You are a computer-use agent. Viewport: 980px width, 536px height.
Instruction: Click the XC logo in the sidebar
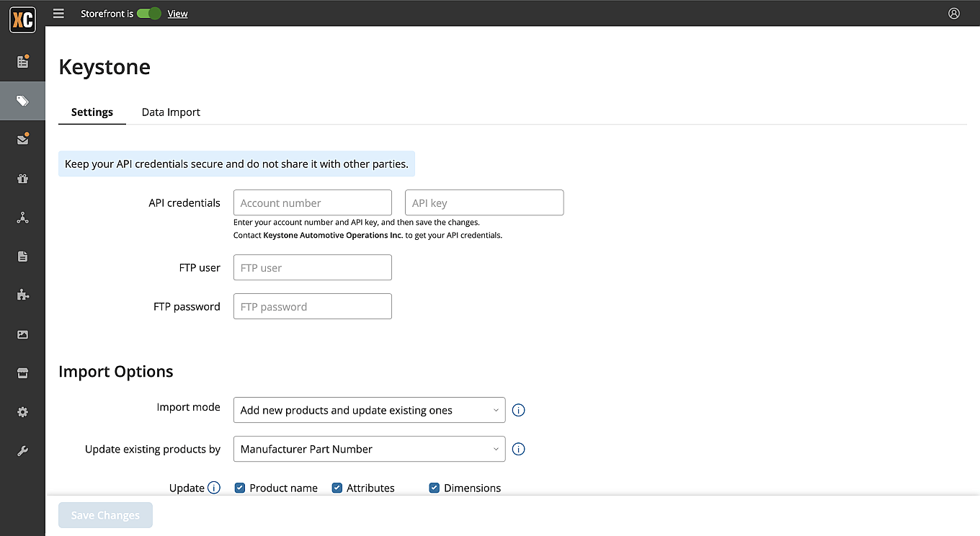tap(22, 19)
